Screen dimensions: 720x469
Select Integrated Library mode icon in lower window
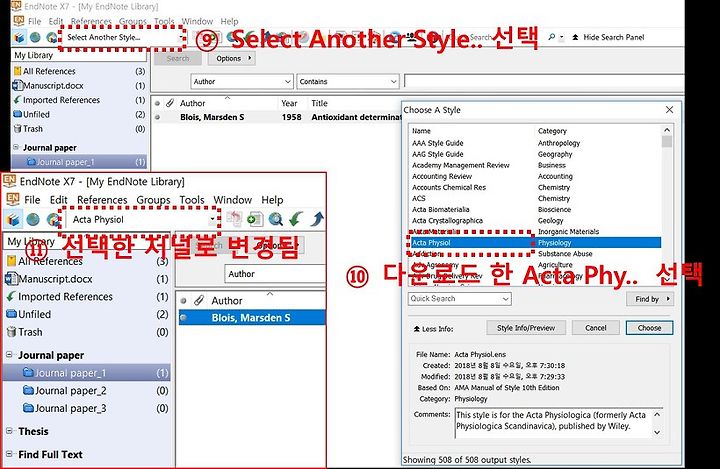[x=53, y=220]
